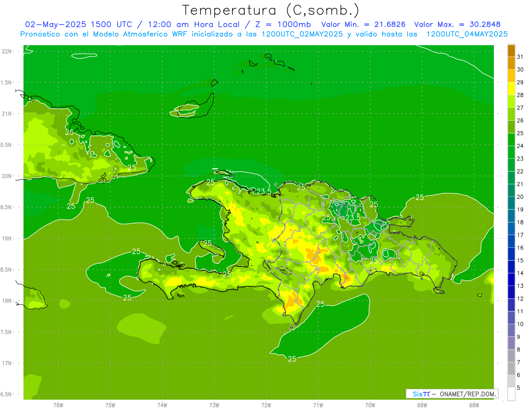Click the 72W longitude axis label
532x411 pixels.
pos(266,405)
